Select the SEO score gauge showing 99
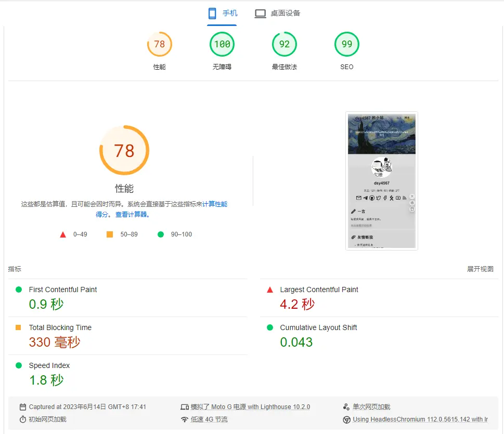The width and height of the screenshot is (504, 434). pyautogui.click(x=347, y=45)
